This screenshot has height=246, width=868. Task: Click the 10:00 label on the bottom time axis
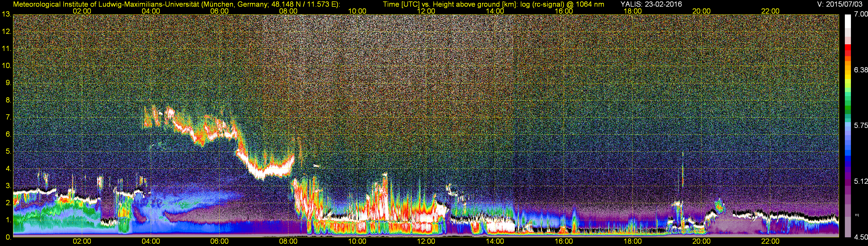[357, 241]
